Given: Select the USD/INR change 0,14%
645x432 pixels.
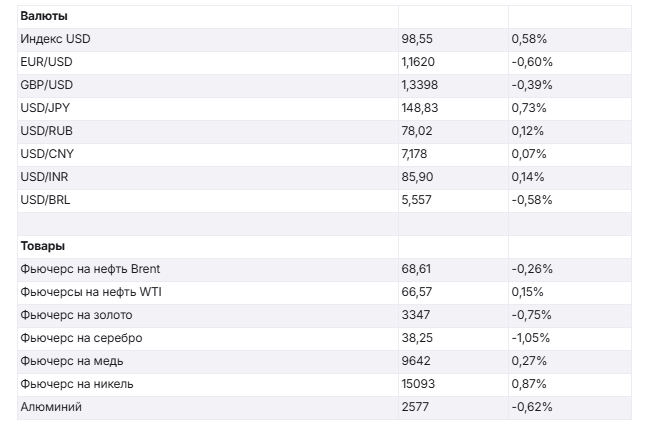Looking at the screenshot, I should click(x=527, y=177).
